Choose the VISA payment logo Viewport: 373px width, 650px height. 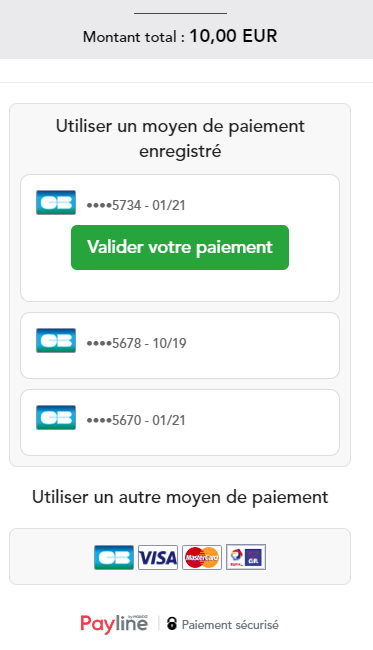point(158,558)
